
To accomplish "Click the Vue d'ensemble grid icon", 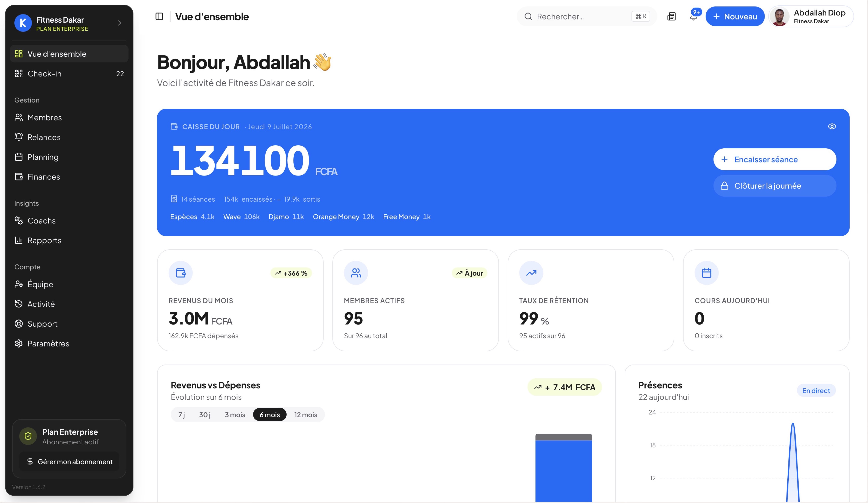I will coord(19,54).
